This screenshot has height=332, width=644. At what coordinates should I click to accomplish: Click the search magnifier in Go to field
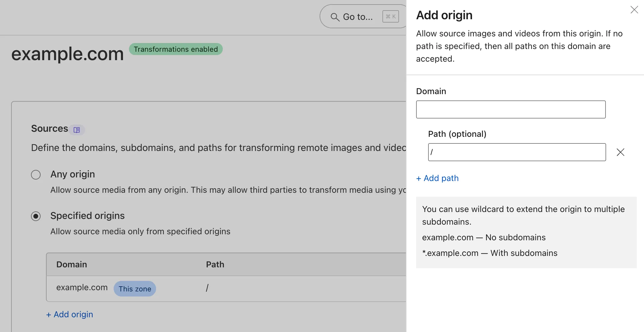pos(335,17)
